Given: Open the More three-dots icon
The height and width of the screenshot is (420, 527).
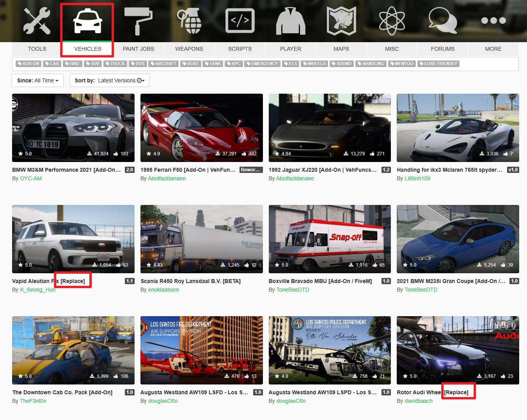Looking at the screenshot, I should (x=493, y=20).
